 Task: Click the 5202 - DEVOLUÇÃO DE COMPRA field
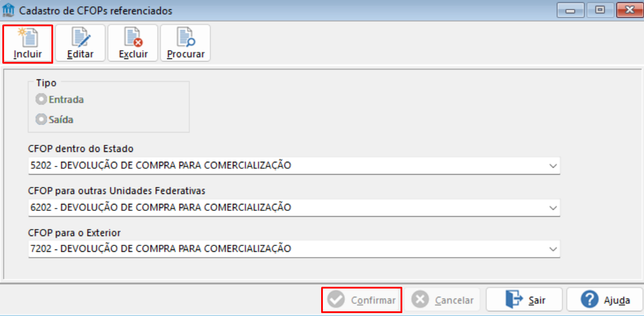(294, 166)
